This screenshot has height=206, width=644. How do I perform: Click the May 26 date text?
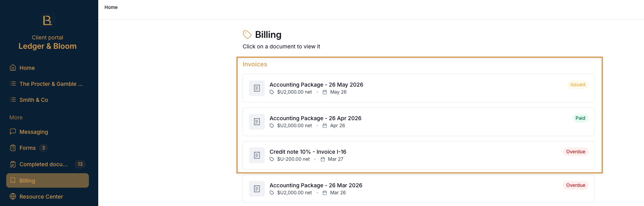tap(338, 92)
